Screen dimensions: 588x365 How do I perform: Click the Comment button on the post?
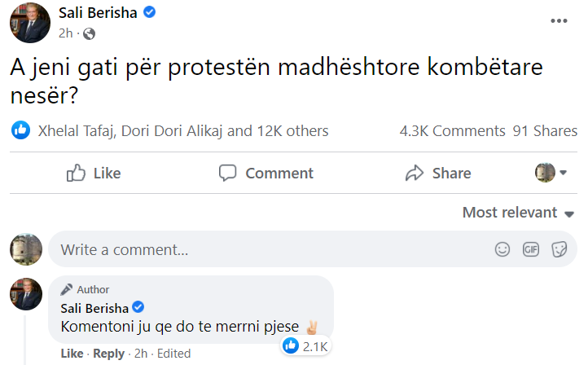coord(266,173)
